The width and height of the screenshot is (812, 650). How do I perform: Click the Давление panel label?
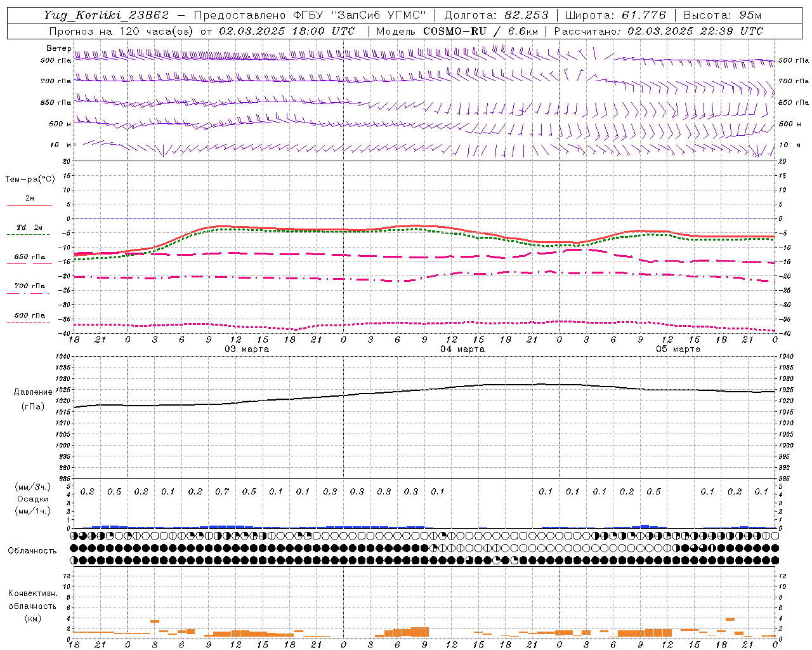33,392
